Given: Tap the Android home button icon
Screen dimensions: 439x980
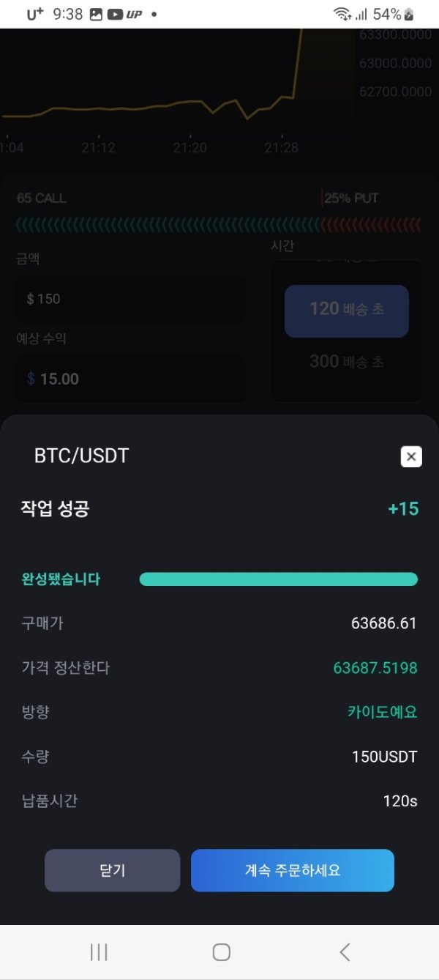Looking at the screenshot, I should tap(221, 951).
